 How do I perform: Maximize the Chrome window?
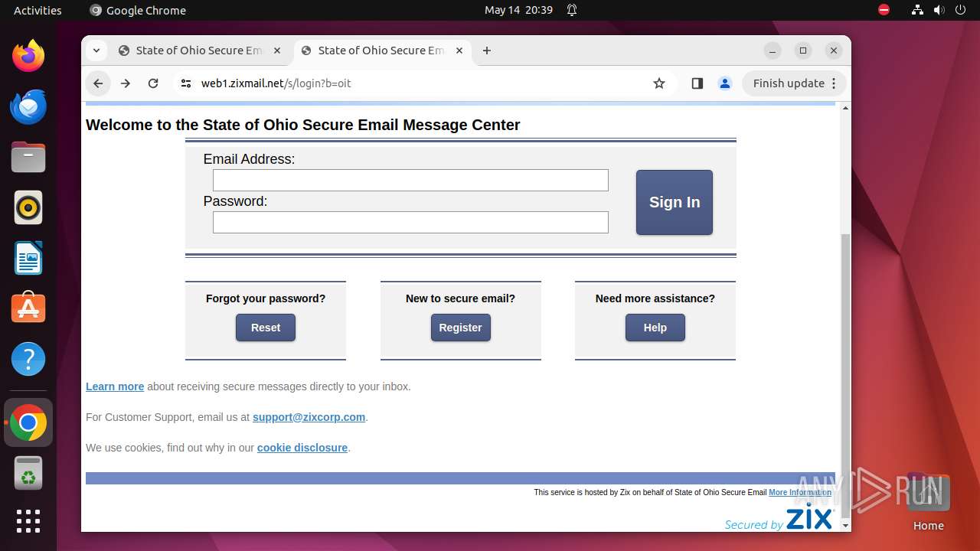pyautogui.click(x=803, y=51)
